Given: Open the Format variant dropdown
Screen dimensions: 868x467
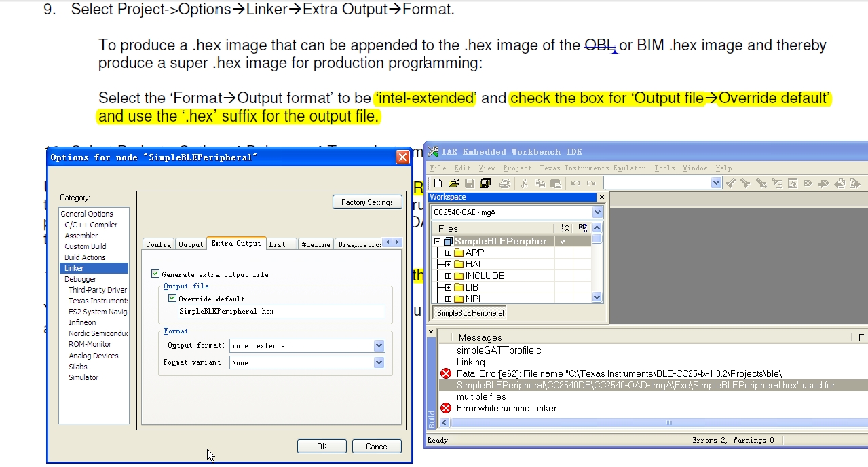Looking at the screenshot, I should click(x=379, y=362).
